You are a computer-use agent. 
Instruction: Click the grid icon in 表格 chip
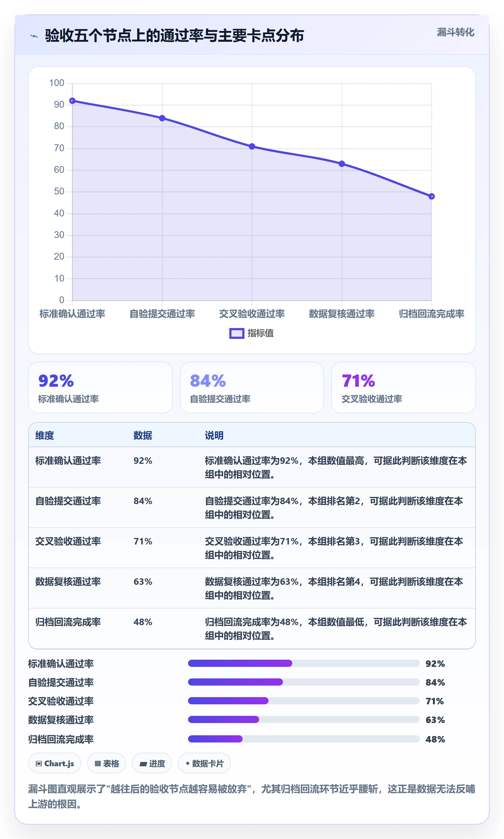(98, 763)
